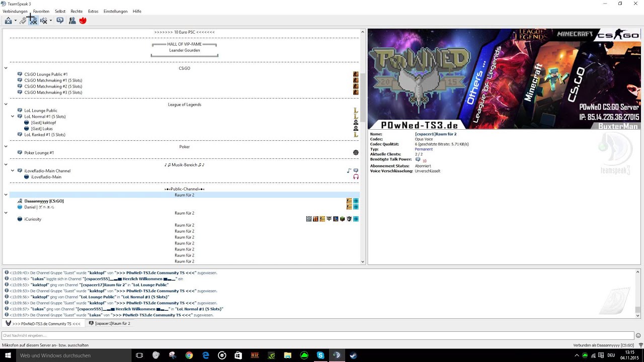644x362 pixels.
Task: Click the Opus Voice codec value
Action: click(424, 139)
